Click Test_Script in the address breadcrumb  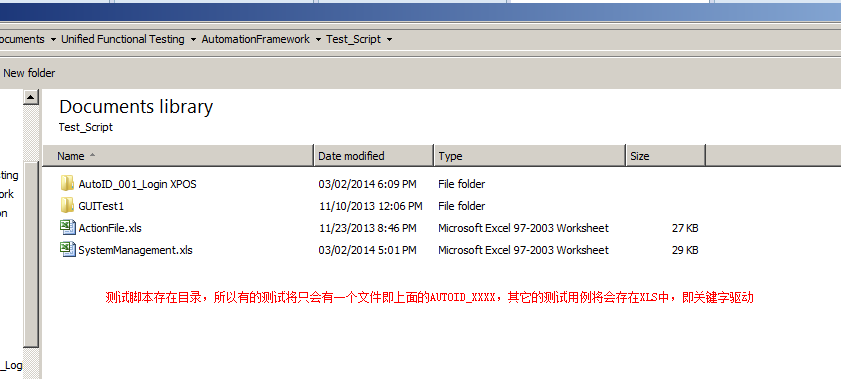353,39
